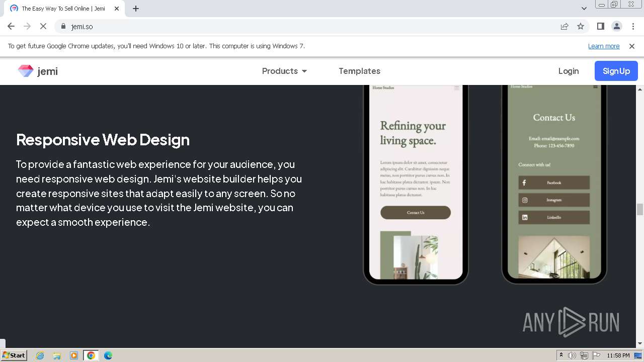Viewport: 644px width, 362px height.
Task: Click the scrollbar up arrow
Action: (640, 89)
